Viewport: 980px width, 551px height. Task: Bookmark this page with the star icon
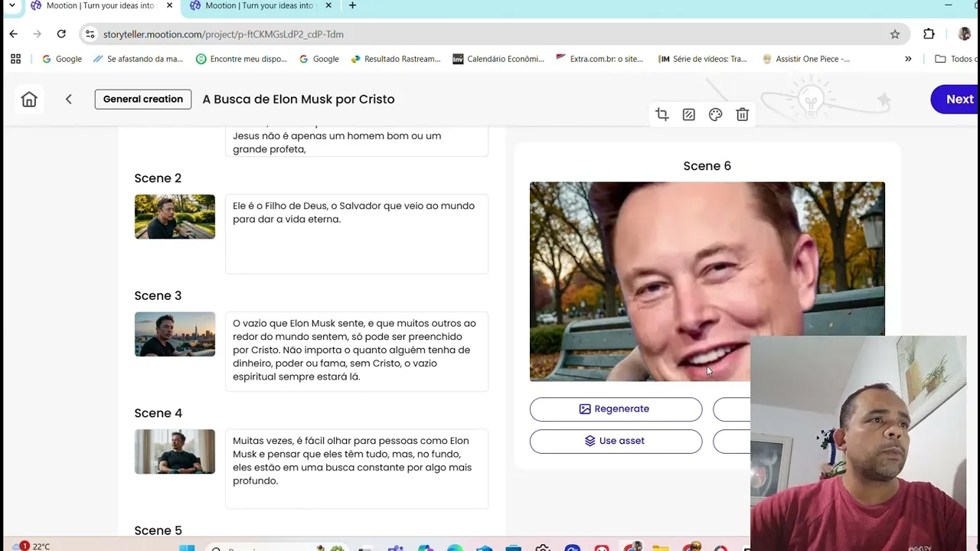895,34
